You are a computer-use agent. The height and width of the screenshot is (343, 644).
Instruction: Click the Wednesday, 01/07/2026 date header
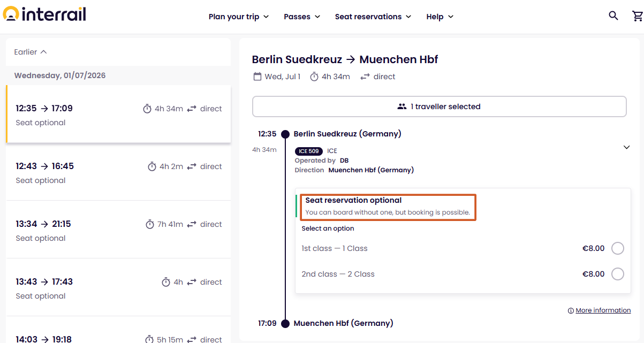[60, 75]
